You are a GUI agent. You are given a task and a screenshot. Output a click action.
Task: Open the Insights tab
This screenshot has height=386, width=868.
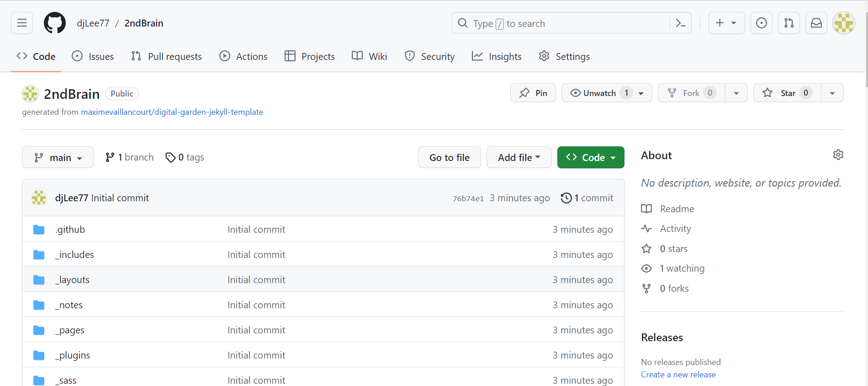click(497, 56)
